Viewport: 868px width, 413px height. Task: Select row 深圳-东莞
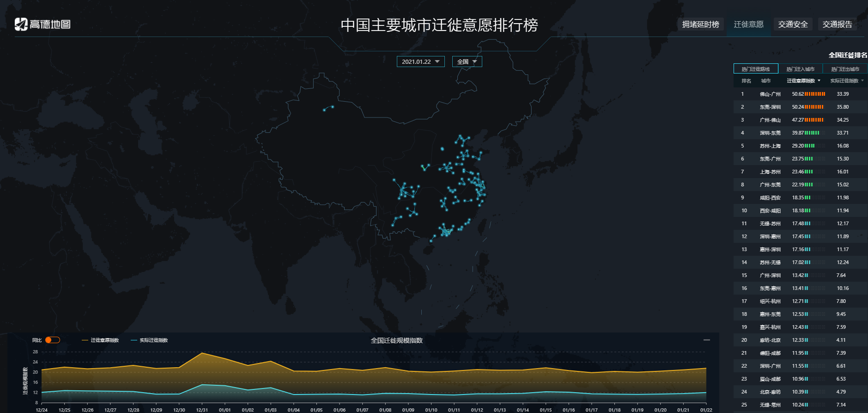pyautogui.click(x=801, y=133)
